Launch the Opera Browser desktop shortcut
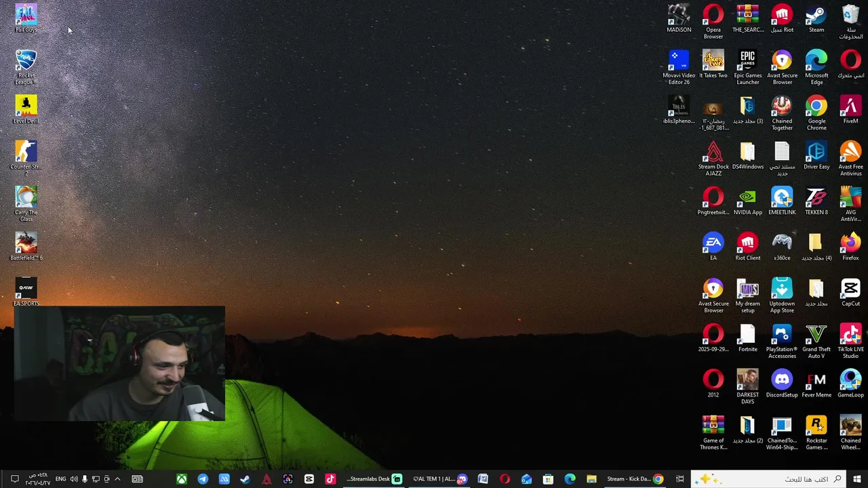The height and width of the screenshot is (488, 868). 713,22
